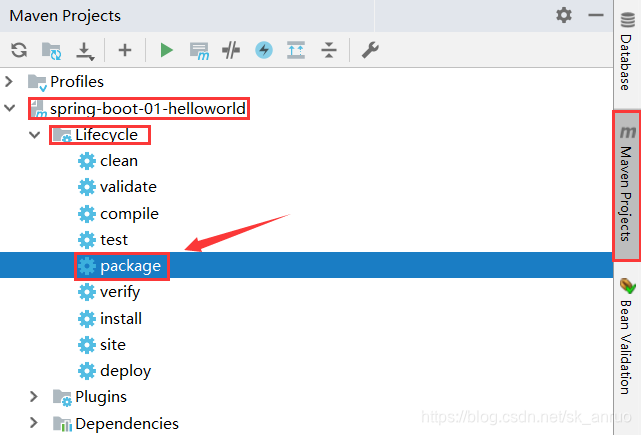Open the Bean Validation side tab
The width and height of the screenshot is (641, 435).
click(627, 336)
